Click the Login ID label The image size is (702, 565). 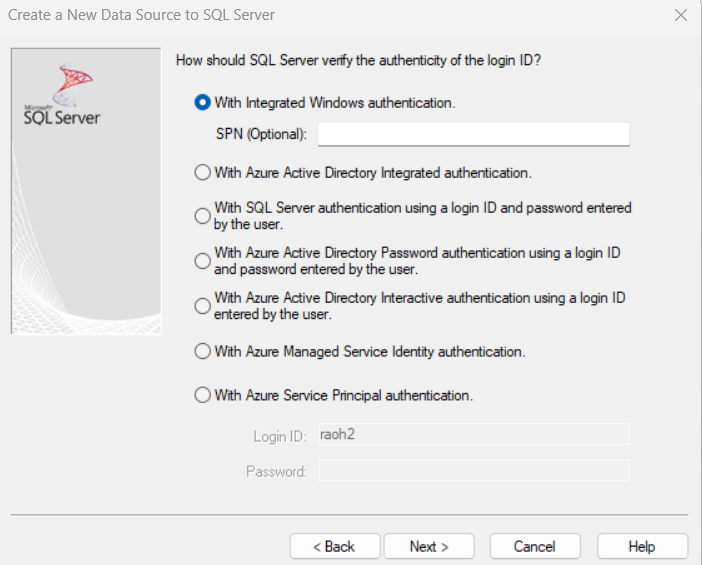(x=278, y=435)
